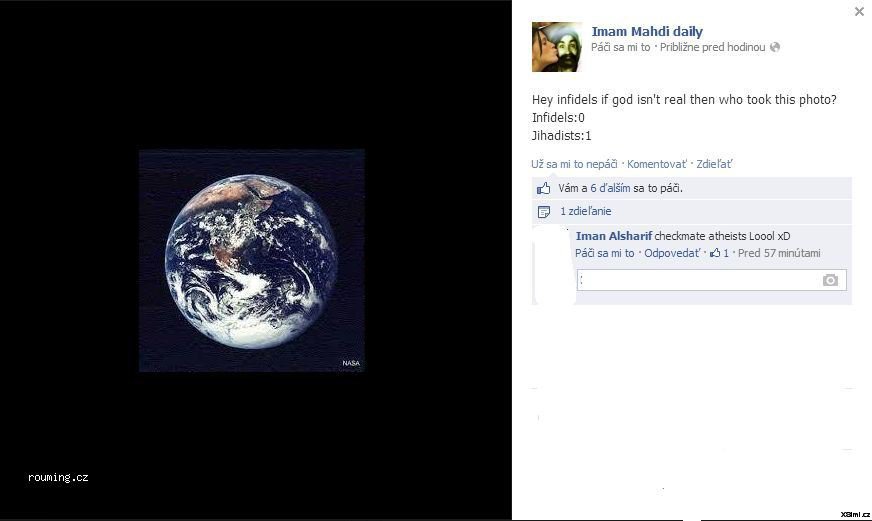Like Iman Alsharif's comment
This screenshot has width=872, height=521.
pos(605,254)
